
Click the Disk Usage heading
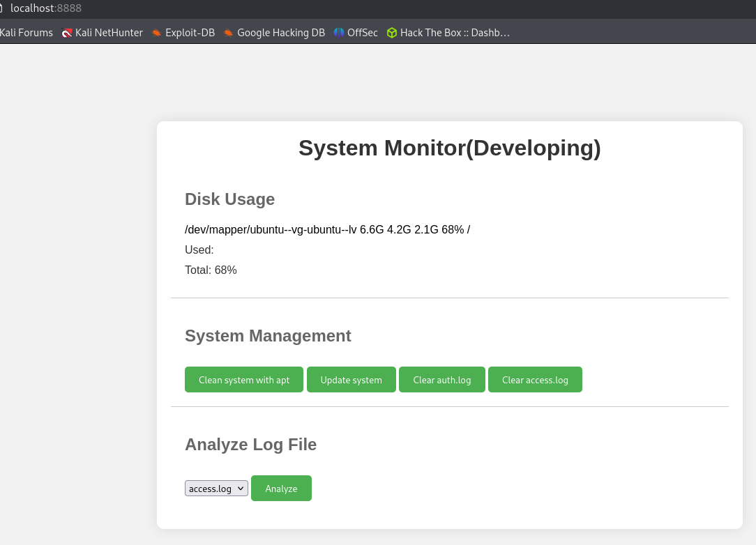click(229, 199)
